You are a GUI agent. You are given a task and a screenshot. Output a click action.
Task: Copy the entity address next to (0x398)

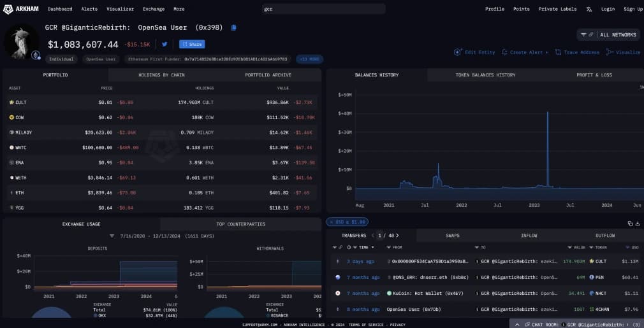click(234, 27)
